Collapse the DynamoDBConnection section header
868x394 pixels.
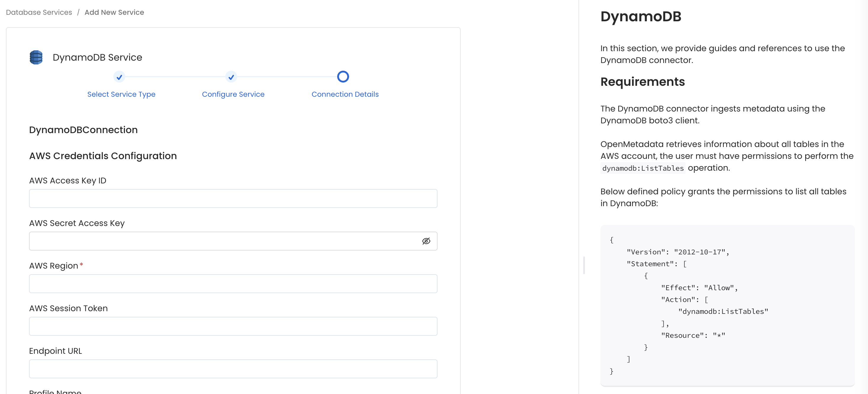click(83, 130)
